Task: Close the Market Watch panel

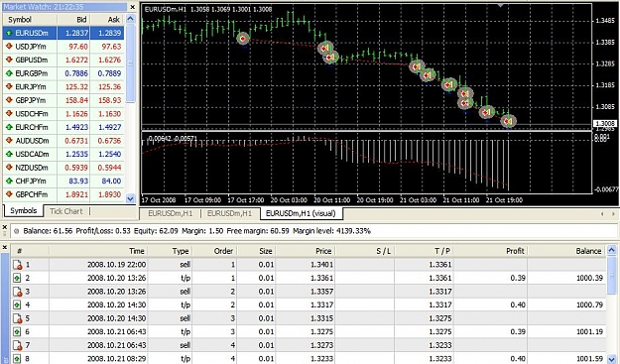Action: (133, 7)
